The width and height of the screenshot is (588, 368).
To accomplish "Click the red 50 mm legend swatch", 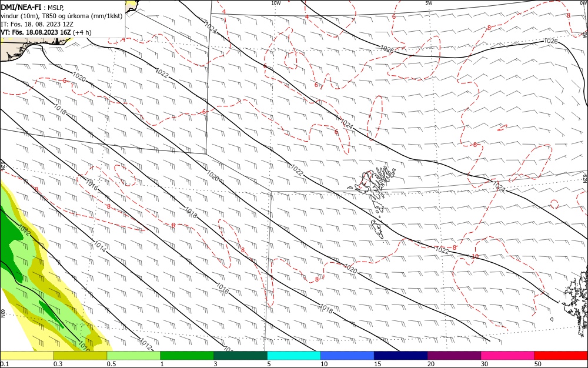I will pyautogui.click(x=561, y=356).
